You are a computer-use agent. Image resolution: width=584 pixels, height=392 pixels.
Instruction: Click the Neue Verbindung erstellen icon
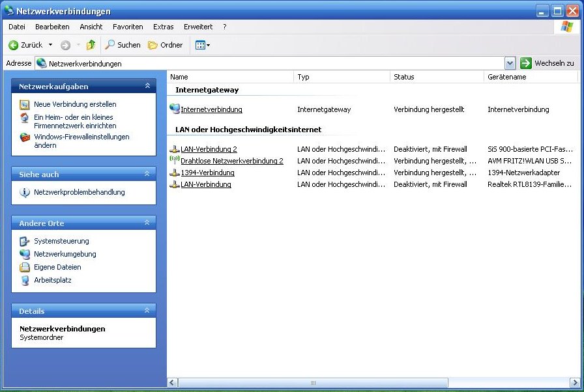coord(25,104)
